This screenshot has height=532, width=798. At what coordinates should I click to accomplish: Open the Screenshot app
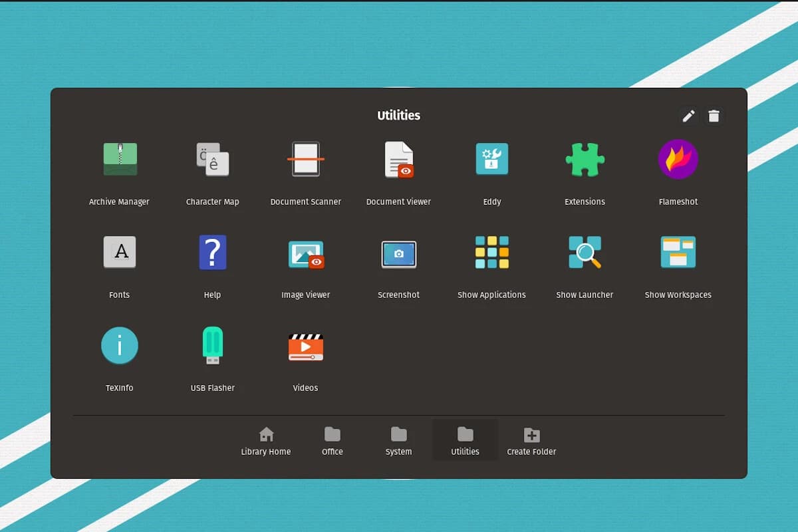(x=399, y=254)
